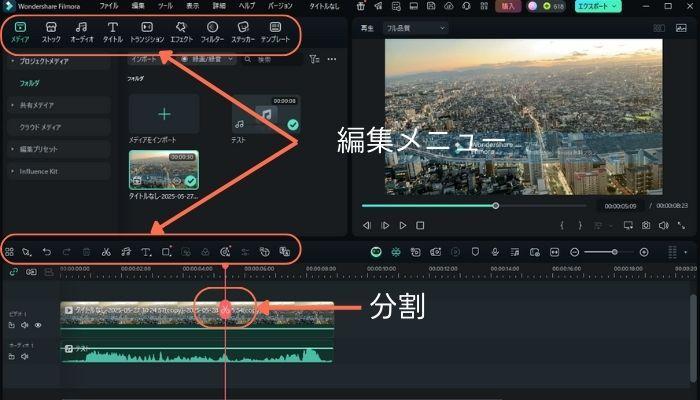Click the microphone voiceover icon

click(495, 252)
